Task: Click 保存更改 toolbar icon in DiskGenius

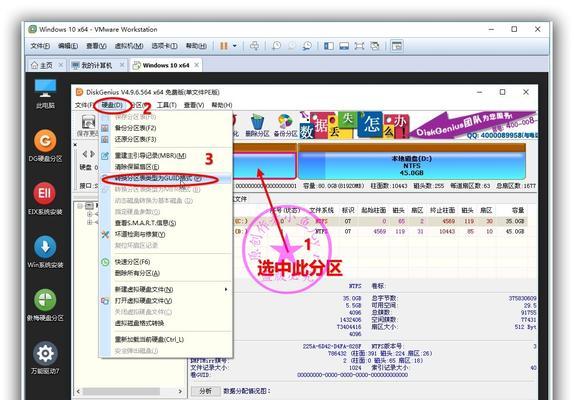Action: (x=88, y=125)
